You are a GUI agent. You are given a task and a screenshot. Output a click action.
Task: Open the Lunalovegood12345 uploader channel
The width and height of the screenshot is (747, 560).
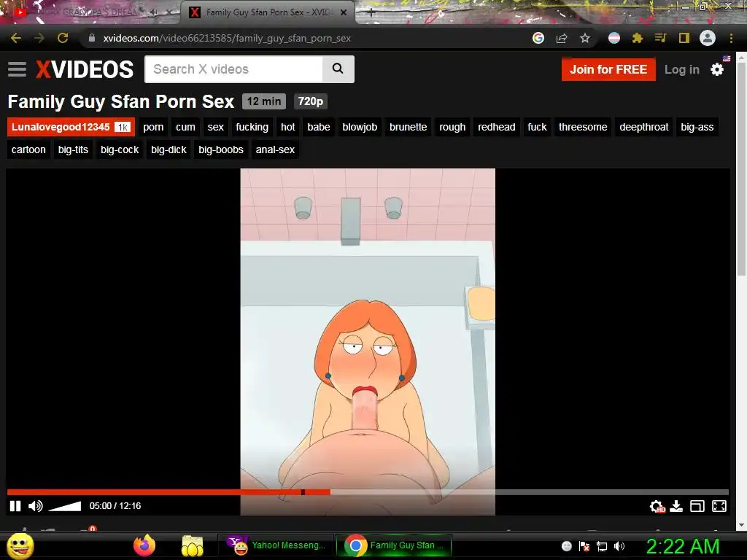click(71, 127)
